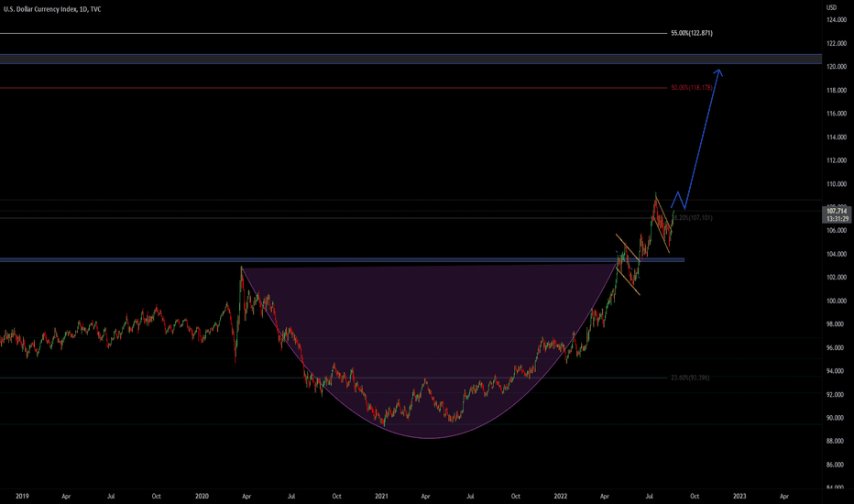Image resolution: width=854 pixels, height=504 pixels.
Task: Click the 124.000 price axis label
Action: point(837,20)
